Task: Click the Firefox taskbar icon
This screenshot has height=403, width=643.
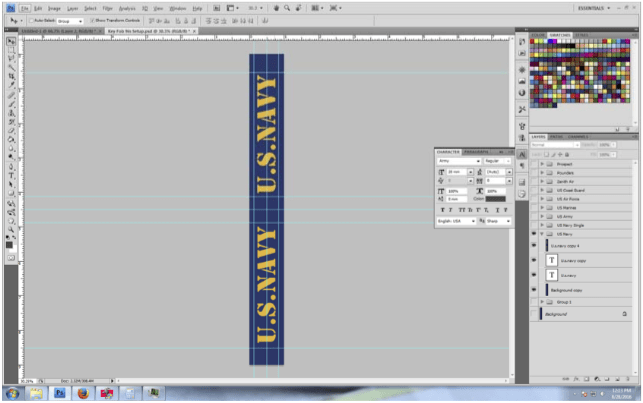Action: (x=83, y=394)
